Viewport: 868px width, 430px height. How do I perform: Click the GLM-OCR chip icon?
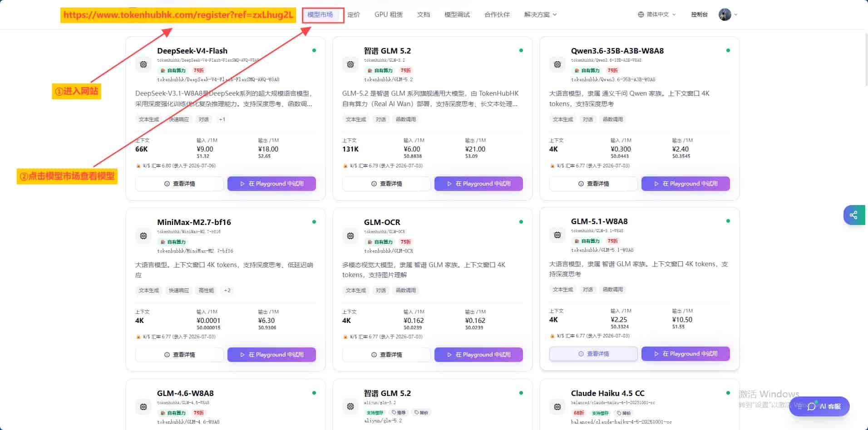pos(350,236)
